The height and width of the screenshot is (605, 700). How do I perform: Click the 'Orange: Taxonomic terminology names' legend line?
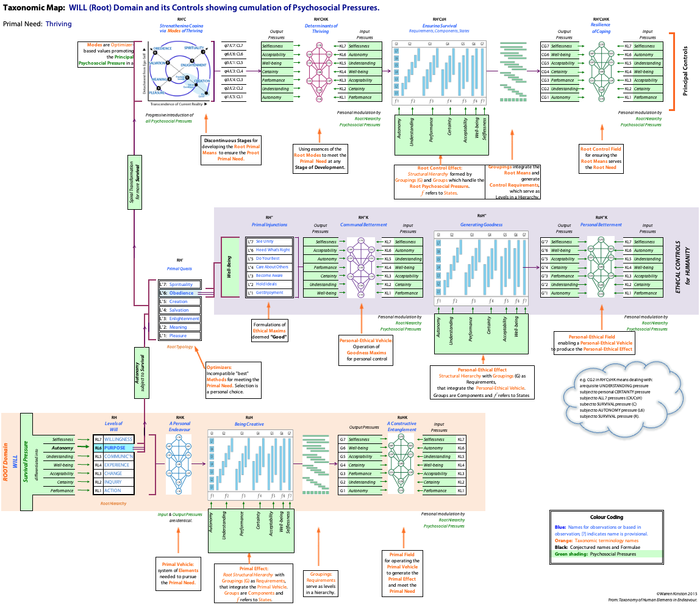(596, 541)
